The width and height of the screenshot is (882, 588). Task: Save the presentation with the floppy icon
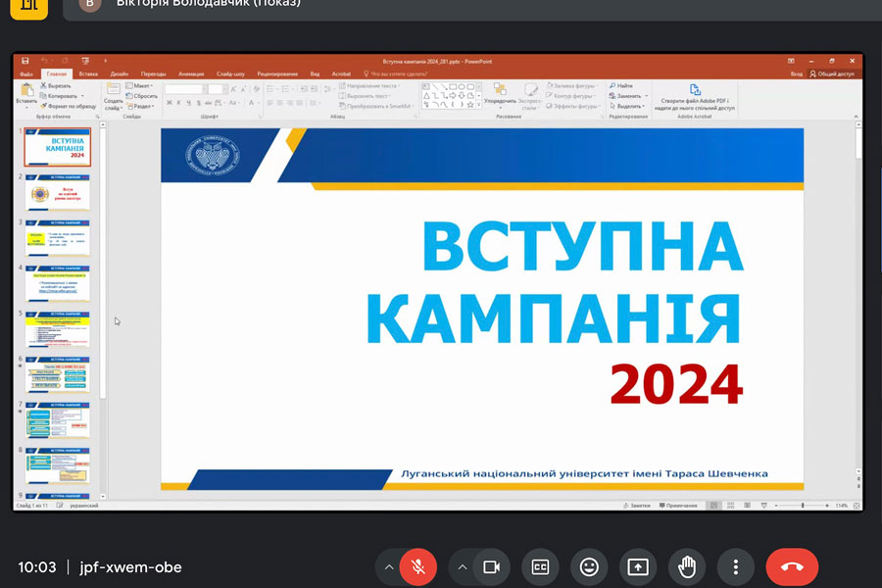25,61
